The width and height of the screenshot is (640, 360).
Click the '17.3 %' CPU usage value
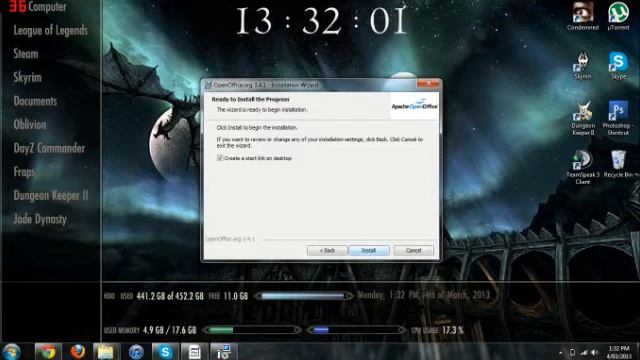coord(453,330)
